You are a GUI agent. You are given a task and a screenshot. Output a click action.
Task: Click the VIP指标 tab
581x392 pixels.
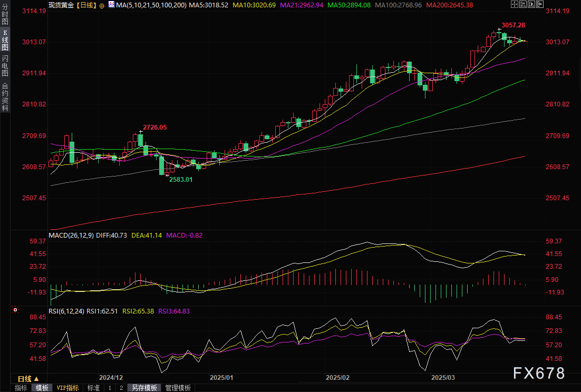67,388
